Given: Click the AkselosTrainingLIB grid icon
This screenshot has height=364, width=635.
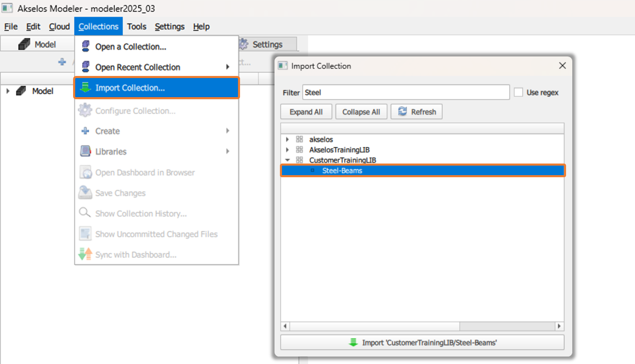Looking at the screenshot, I should click(x=299, y=150).
